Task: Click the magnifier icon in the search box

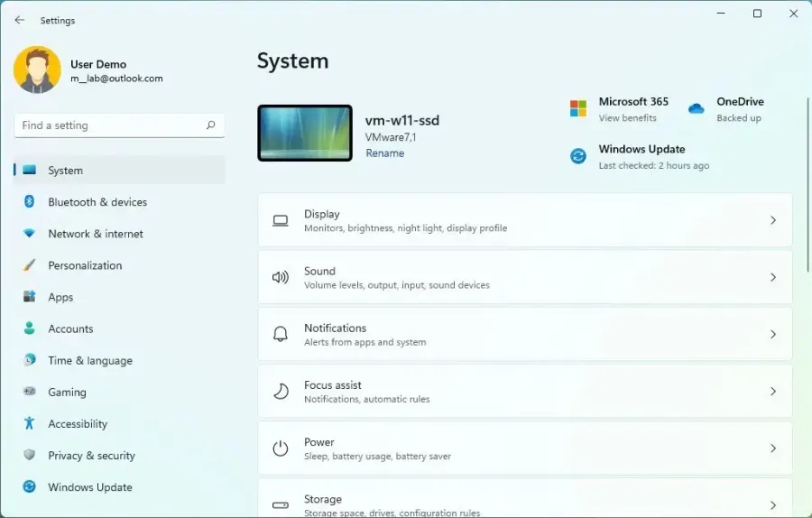Action: tap(210, 125)
